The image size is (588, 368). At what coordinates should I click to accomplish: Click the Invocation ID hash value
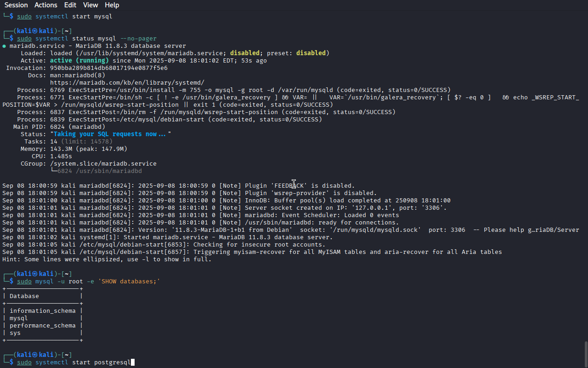click(109, 68)
